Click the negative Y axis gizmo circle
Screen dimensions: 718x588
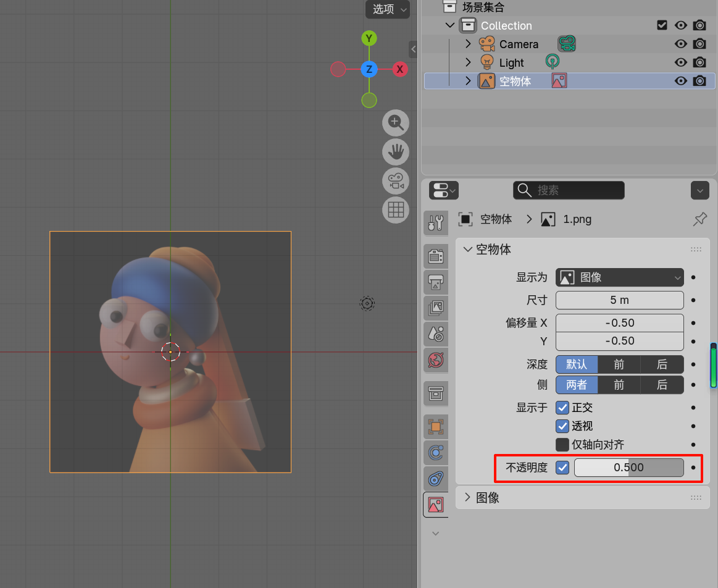(x=369, y=100)
